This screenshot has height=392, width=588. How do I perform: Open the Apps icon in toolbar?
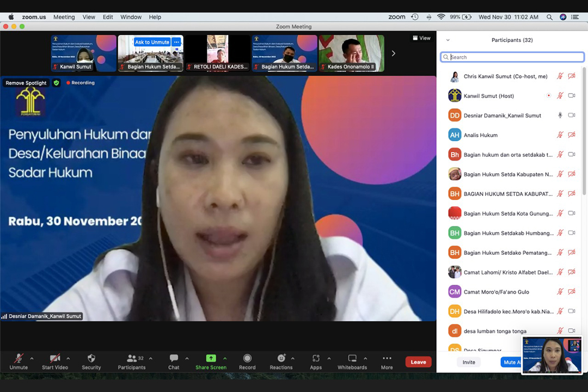[316, 359]
